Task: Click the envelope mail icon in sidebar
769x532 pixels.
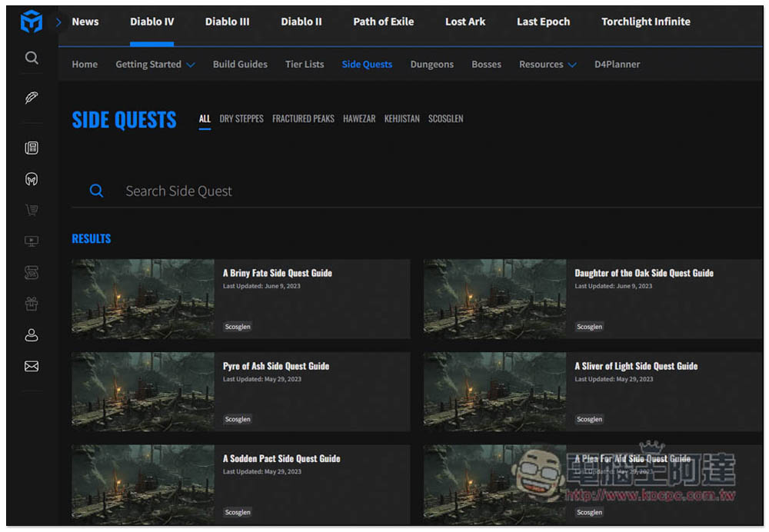Action: (32, 367)
